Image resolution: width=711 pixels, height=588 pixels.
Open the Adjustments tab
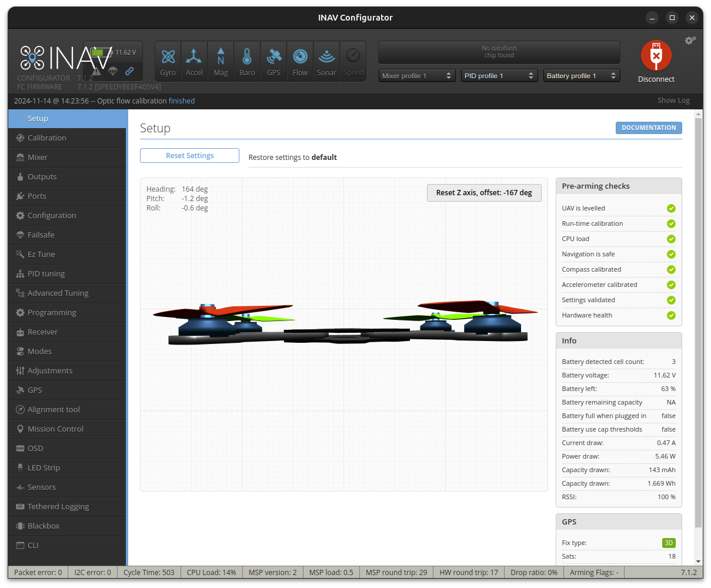[x=67, y=370]
